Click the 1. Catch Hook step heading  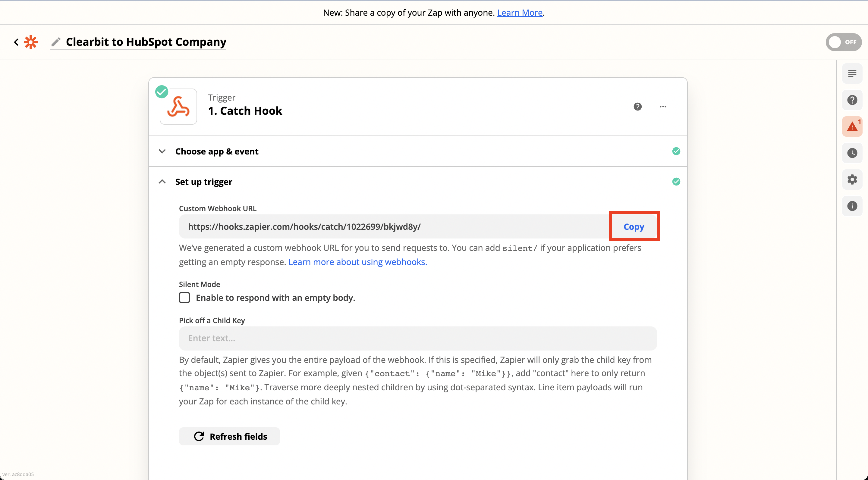pos(245,111)
